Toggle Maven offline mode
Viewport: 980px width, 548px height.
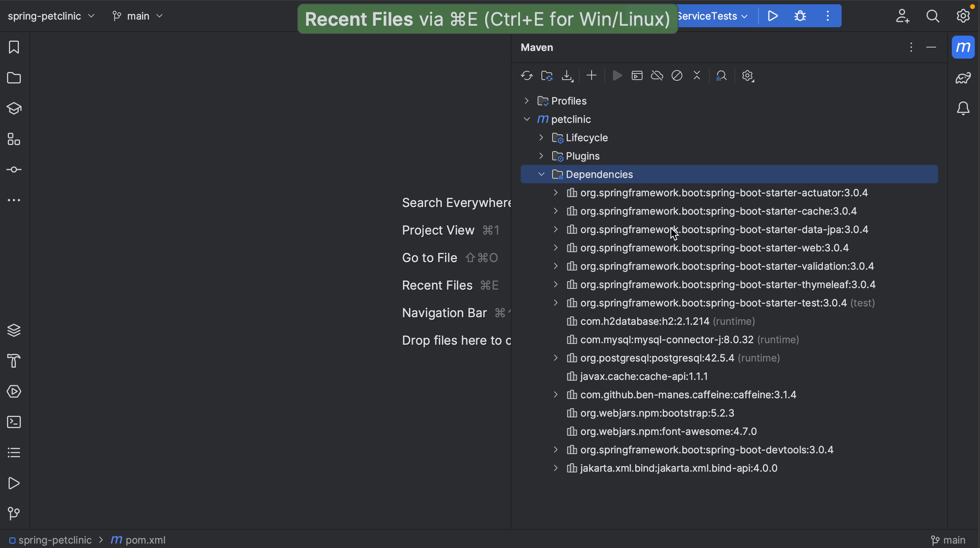point(657,76)
